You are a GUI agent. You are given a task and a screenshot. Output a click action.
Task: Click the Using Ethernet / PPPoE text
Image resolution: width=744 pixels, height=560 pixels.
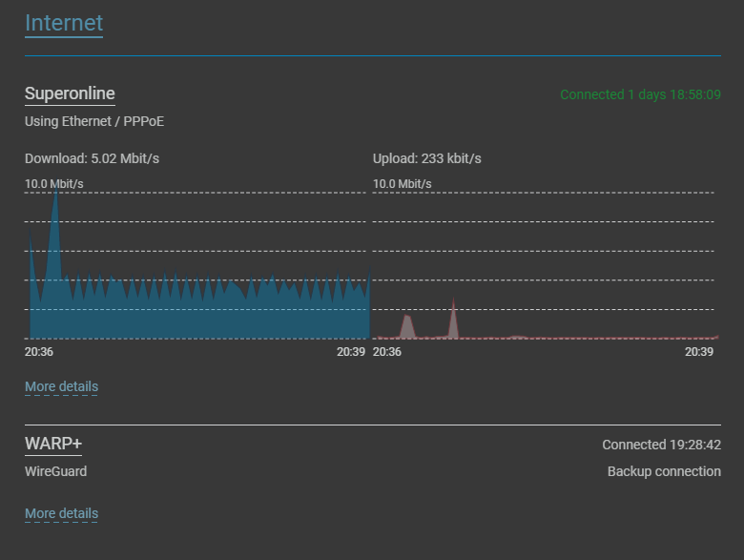click(x=94, y=121)
